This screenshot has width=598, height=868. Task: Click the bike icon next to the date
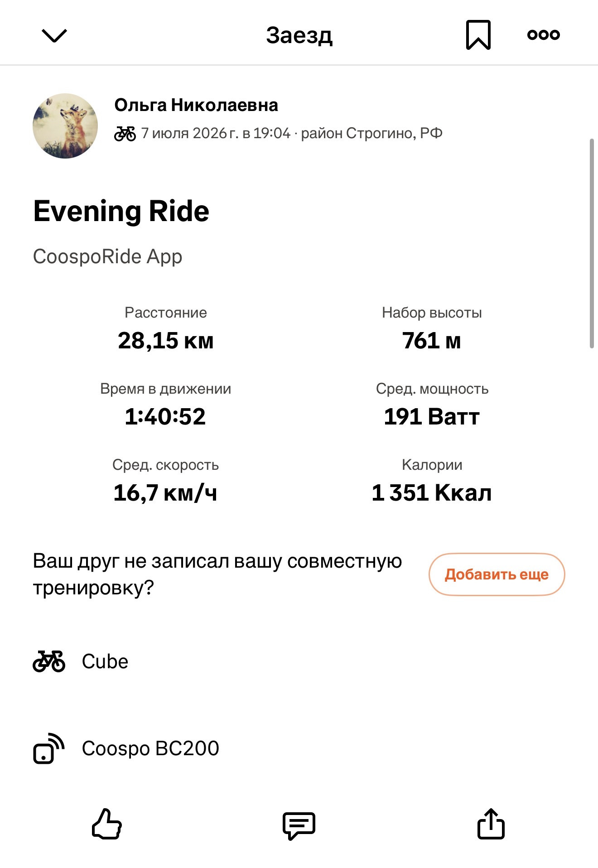(125, 134)
